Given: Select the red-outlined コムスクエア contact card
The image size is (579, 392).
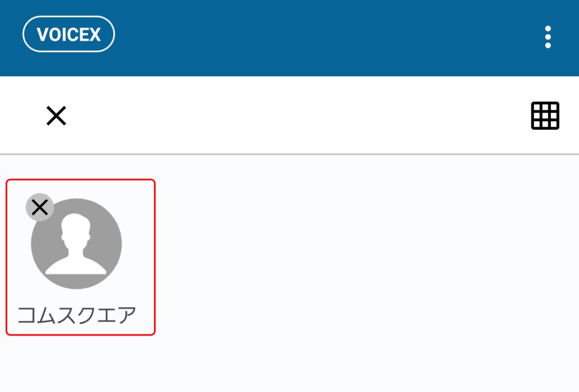Looking at the screenshot, I should pos(80,258).
